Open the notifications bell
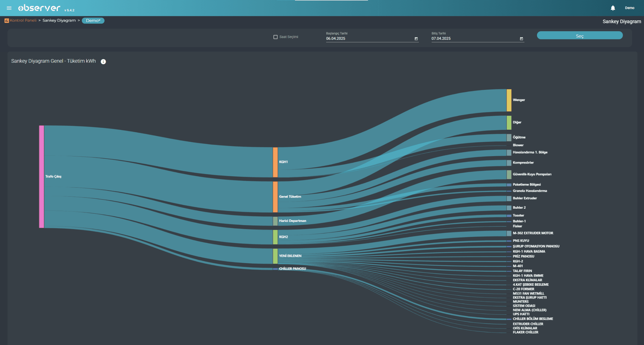 [x=613, y=8]
